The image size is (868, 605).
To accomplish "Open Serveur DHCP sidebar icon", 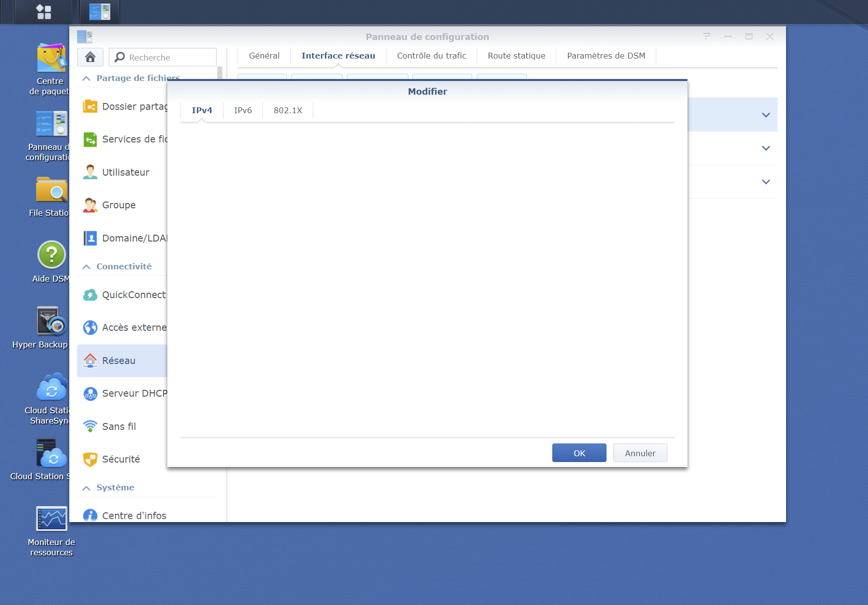I will click(90, 393).
